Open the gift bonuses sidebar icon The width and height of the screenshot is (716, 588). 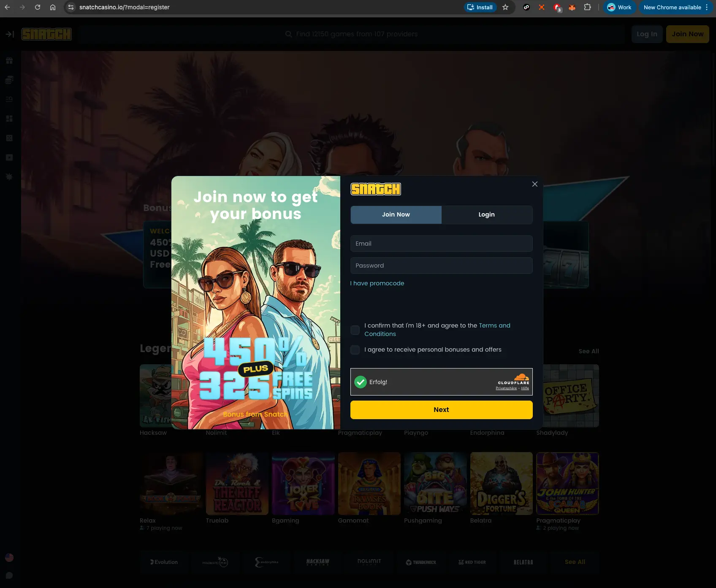pyautogui.click(x=9, y=60)
